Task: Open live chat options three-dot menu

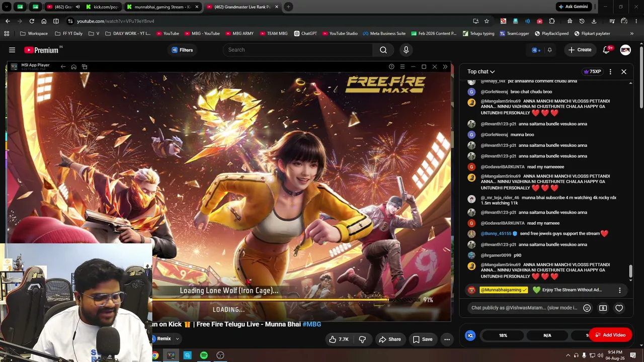Action: pos(610,71)
